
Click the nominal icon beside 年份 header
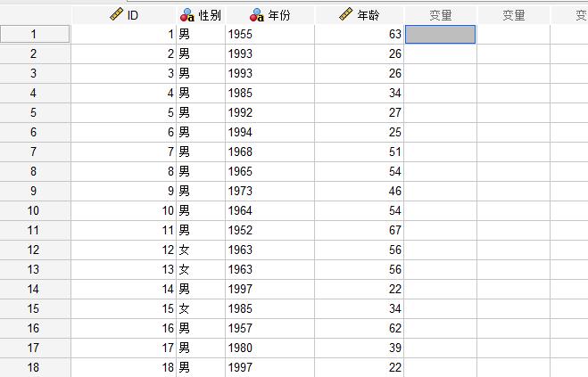[x=256, y=15]
